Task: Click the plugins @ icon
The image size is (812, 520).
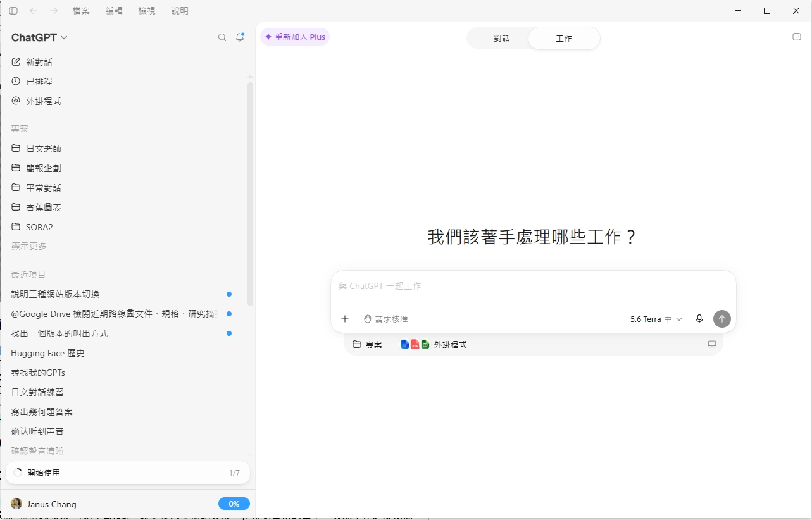Action: [x=16, y=101]
